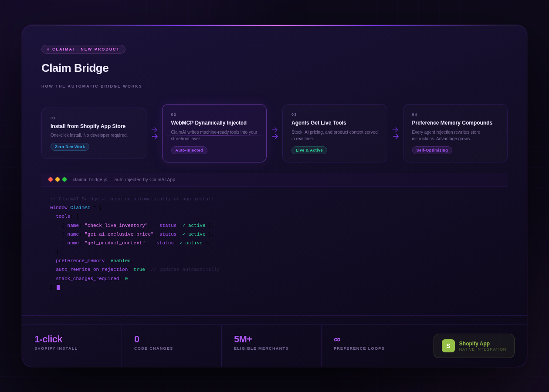549x392 pixels.
Task: Click the green Shopify S logo icon
Action: 448,346
